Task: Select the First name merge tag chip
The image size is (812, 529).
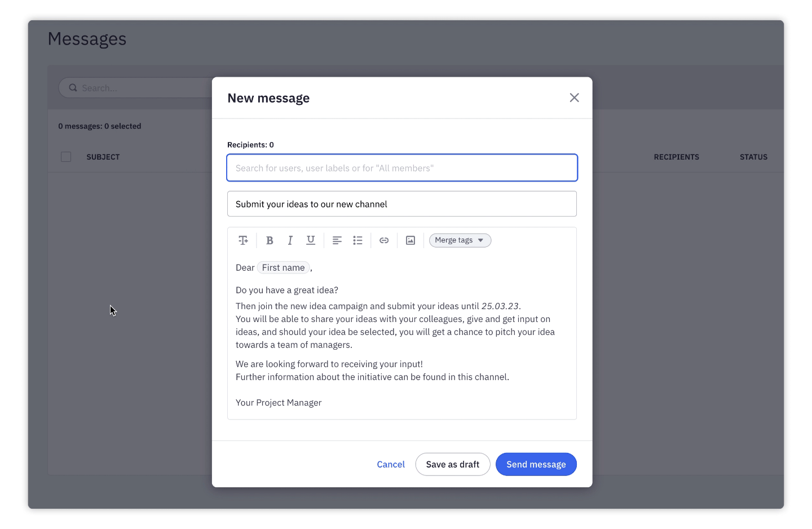Action: pos(283,267)
